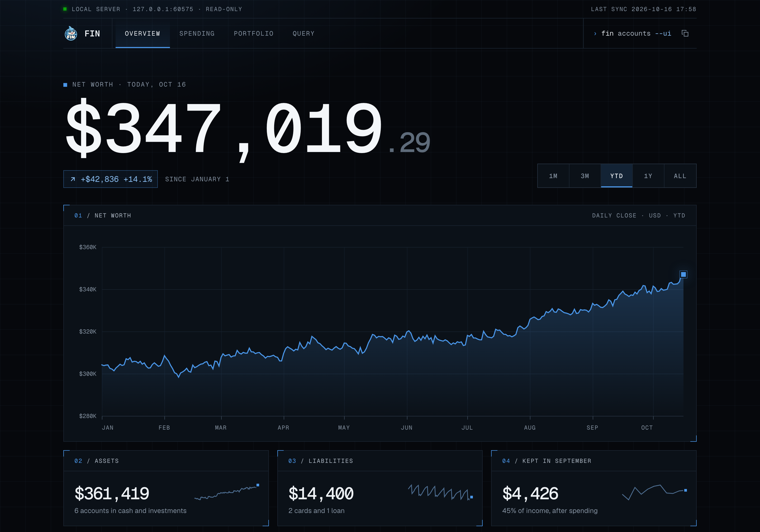Open the Overview tab
760x532 pixels.
142,34
